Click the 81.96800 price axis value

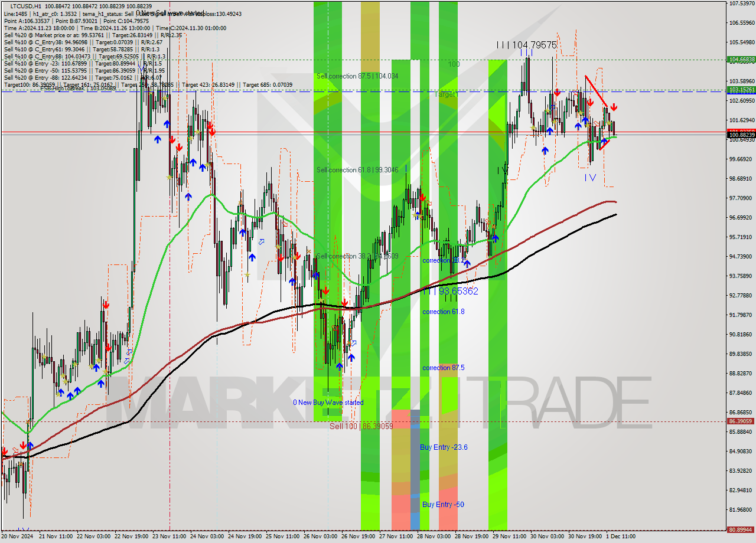click(x=742, y=510)
